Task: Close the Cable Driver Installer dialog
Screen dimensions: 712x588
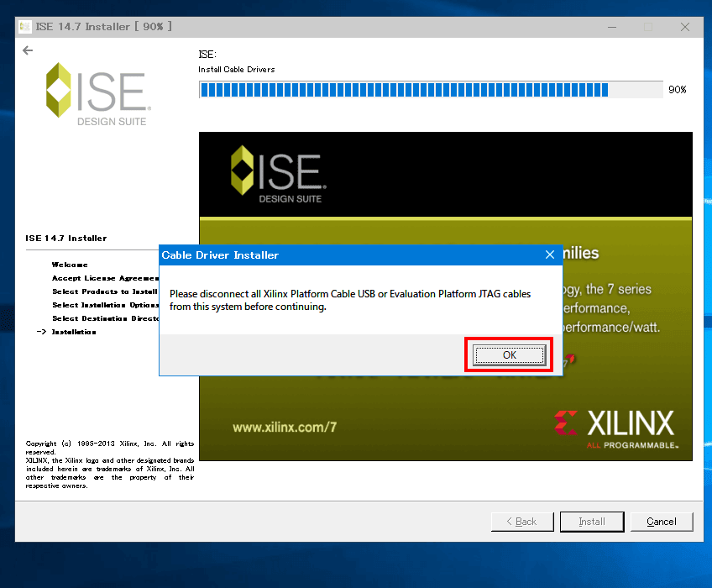Action: pyautogui.click(x=550, y=255)
